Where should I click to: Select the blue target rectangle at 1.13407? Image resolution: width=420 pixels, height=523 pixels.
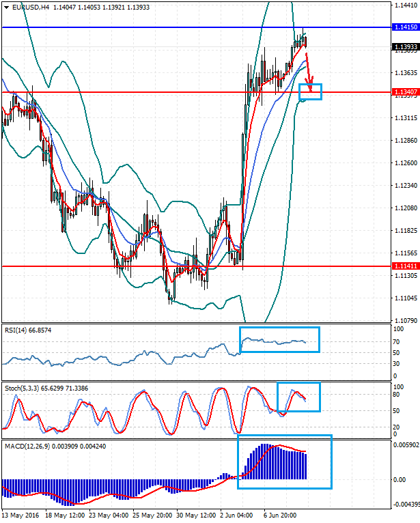310,91
